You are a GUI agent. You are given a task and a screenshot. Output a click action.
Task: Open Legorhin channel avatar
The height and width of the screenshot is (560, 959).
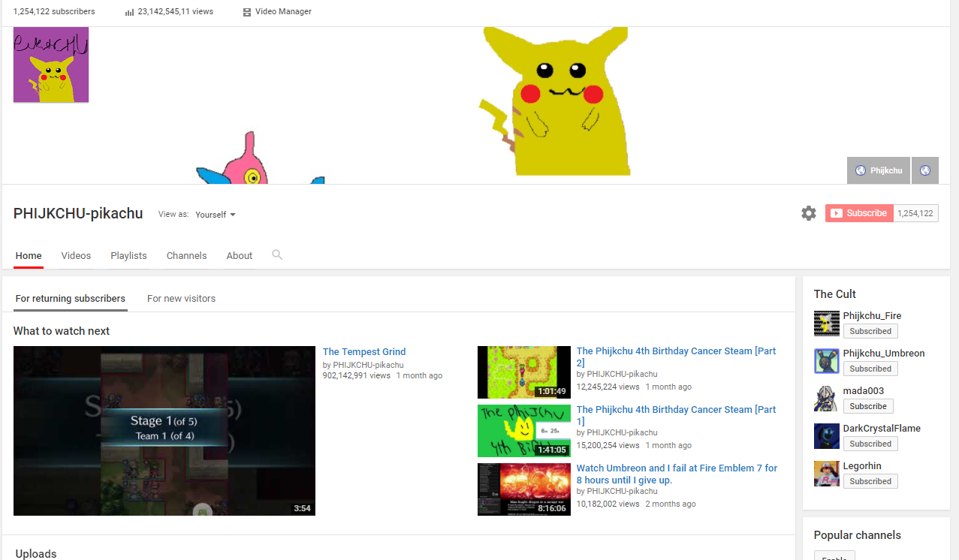pos(827,474)
